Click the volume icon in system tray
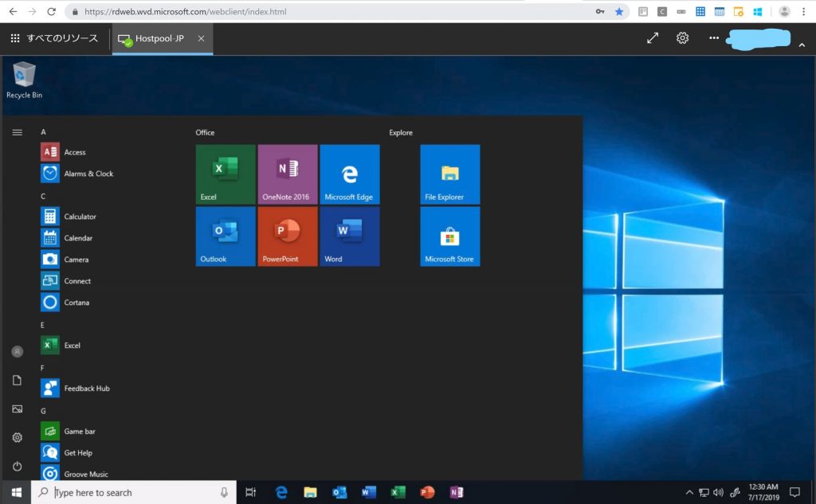This screenshot has width=816, height=504. [x=718, y=492]
